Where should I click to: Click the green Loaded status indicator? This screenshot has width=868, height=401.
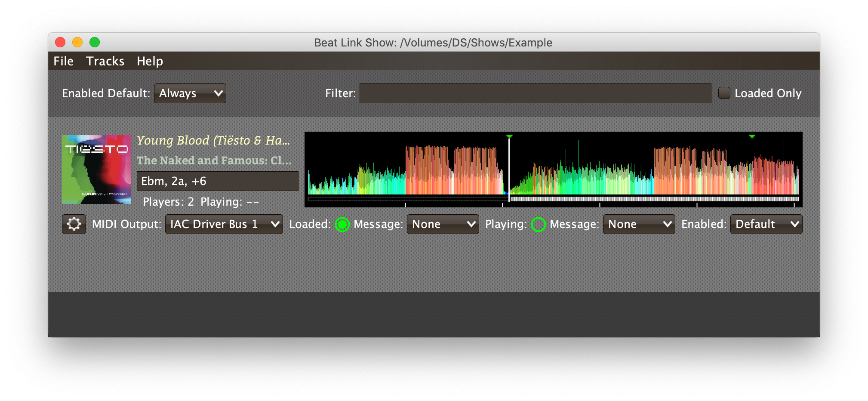point(342,225)
